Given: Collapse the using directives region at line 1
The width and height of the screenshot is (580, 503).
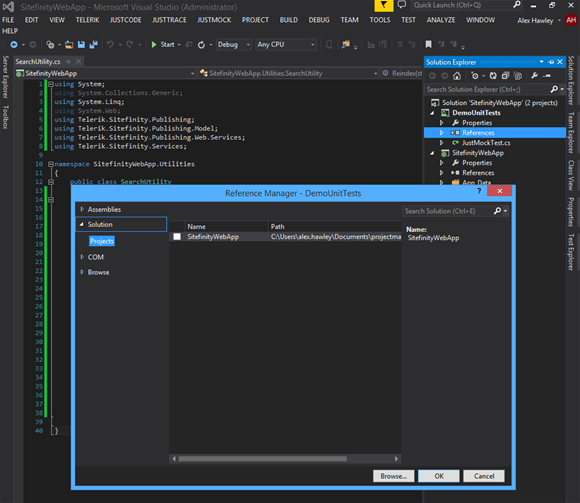Looking at the screenshot, I should 51,84.
